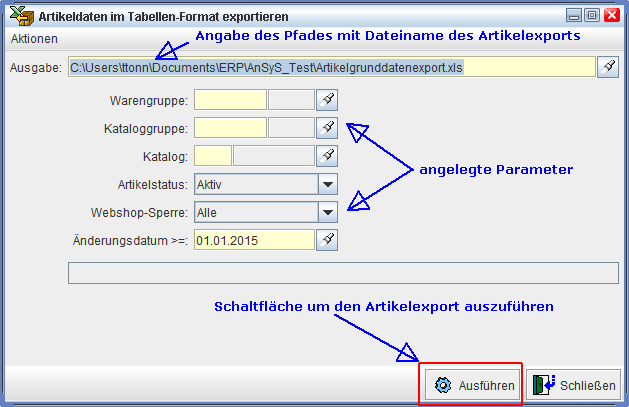Open the Kataloggruppe lookup icon
629x407 pixels.
click(327, 127)
